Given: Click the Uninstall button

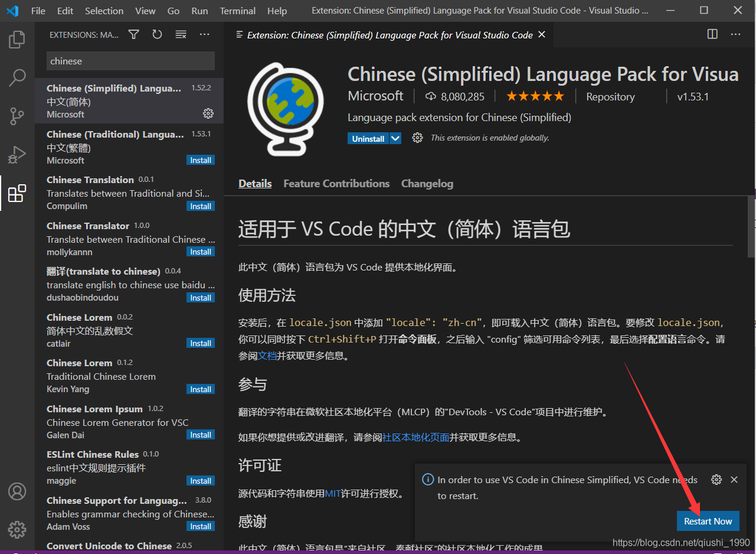Looking at the screenshot, I should 368,138.
